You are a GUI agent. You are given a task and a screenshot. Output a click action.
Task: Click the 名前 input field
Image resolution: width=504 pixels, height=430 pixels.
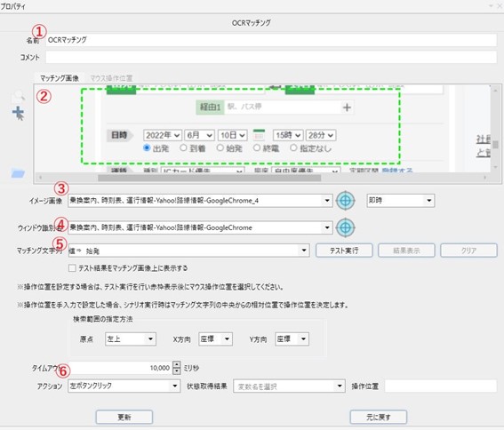tap(271, 40)
